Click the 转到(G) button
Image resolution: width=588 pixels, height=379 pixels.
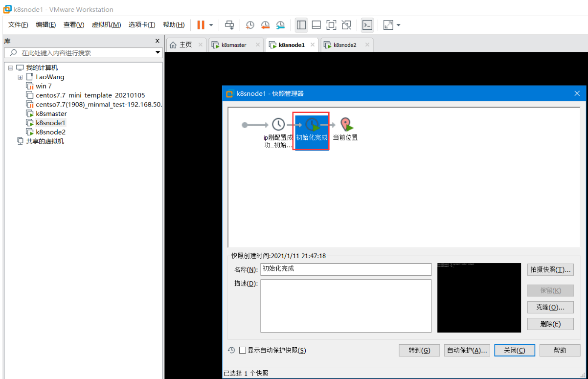420,350
